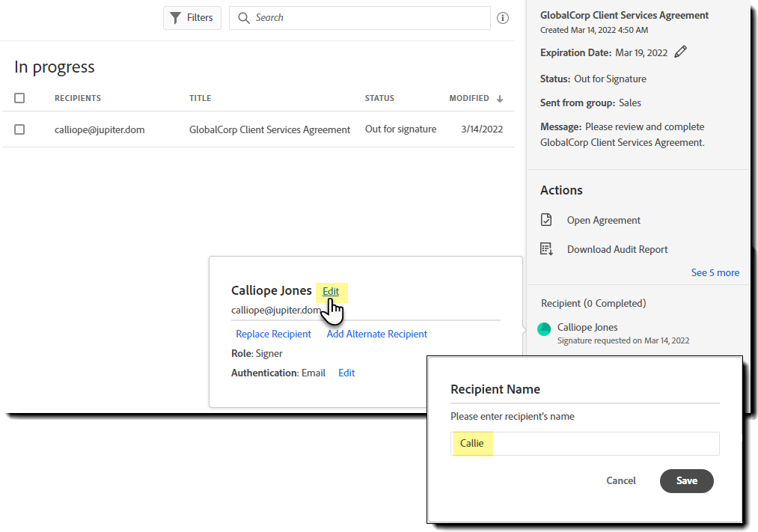Open the Recipients column header
This screenshot has height=532, width=758.
[x=77, y=98]
